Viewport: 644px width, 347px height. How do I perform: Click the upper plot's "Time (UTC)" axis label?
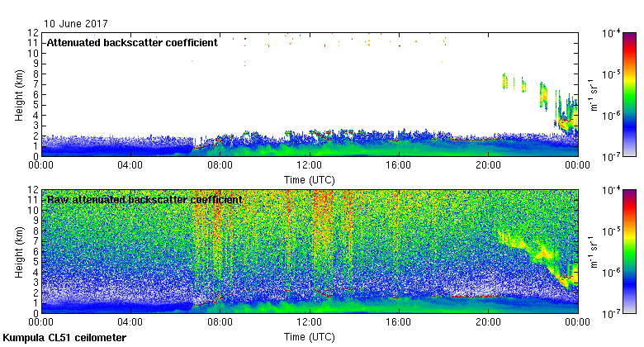pos(310,180)
